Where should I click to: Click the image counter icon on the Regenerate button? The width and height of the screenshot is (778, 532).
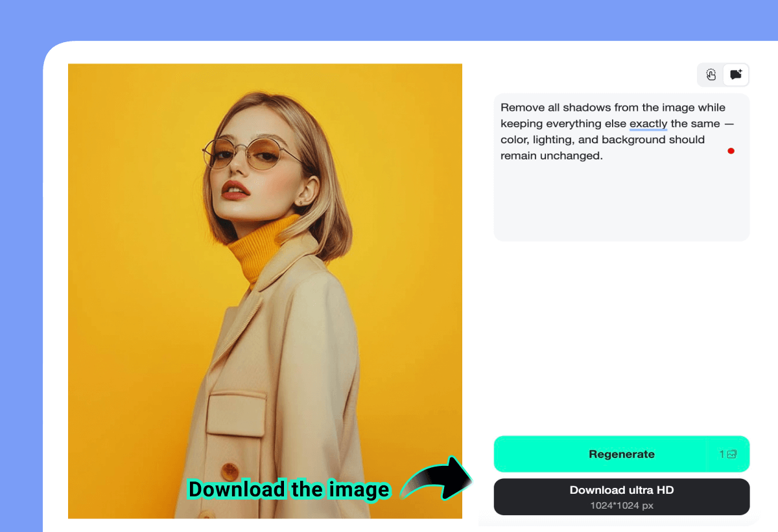[730, 454]
